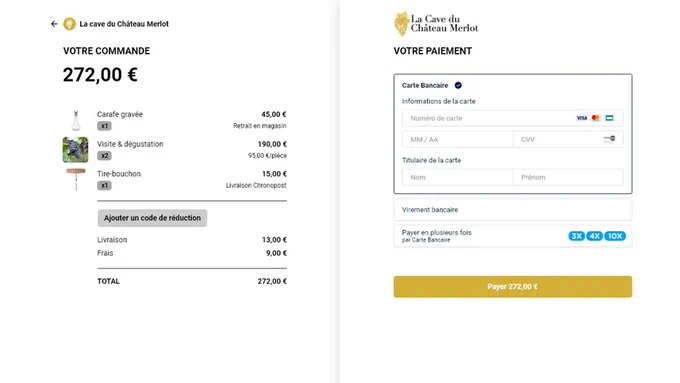Click the Visa card icon
Image resolution: width=680 pixels, height=383 pixels.
[582, 118]
